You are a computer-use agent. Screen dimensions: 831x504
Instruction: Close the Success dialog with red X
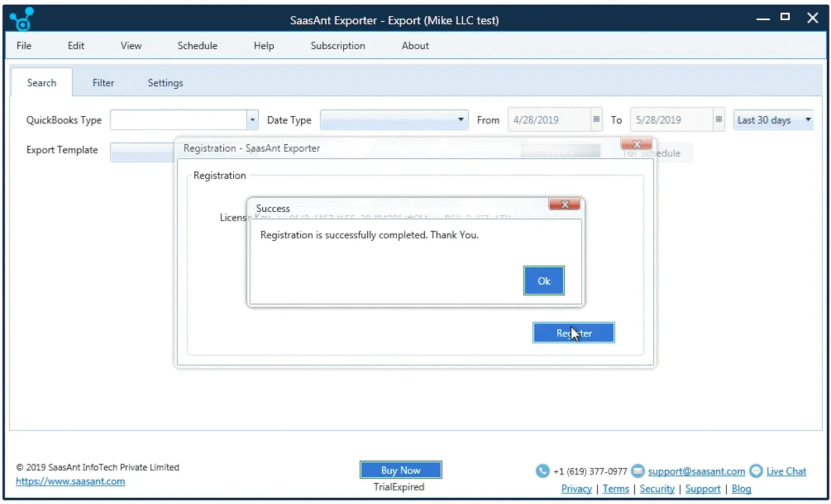pos(565,205)
